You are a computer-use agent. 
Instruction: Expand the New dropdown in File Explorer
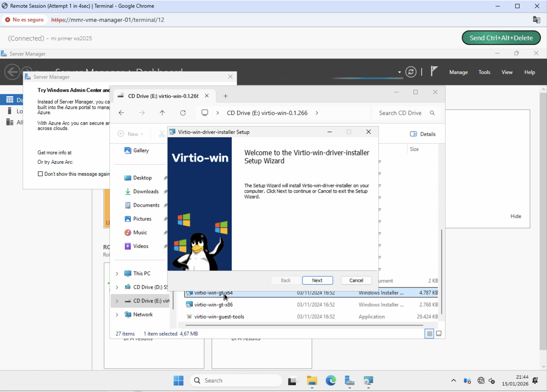(x=131, y=133)
